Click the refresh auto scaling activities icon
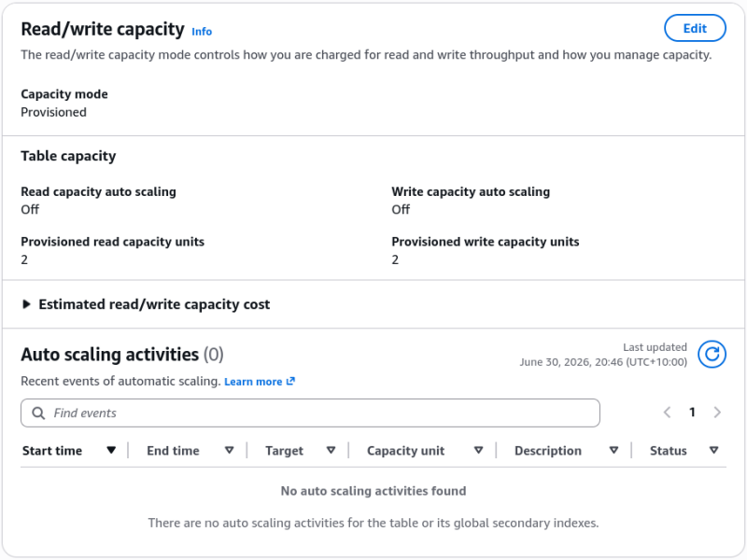Image resolution: width=747 pixels, height=560 pixels. click(712, 355)
